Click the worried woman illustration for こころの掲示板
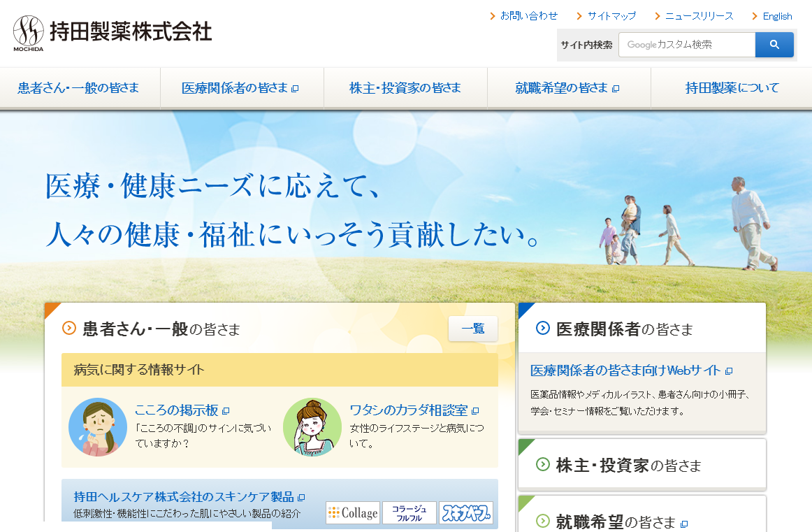 98,427
